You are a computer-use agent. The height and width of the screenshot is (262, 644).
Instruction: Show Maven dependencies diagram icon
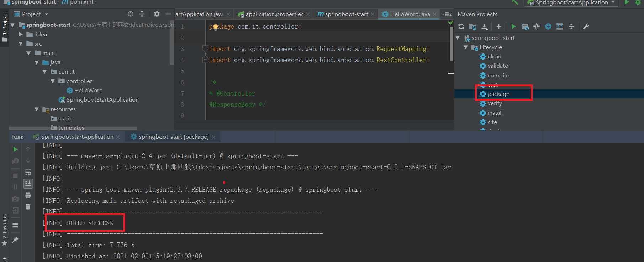click(x=560, y=26)
